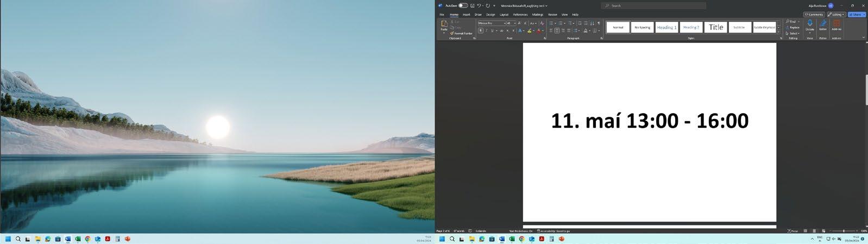The height and width of the screenshot is (244, 868).
Task: Redo the last action
Action: tap(488, 5)
